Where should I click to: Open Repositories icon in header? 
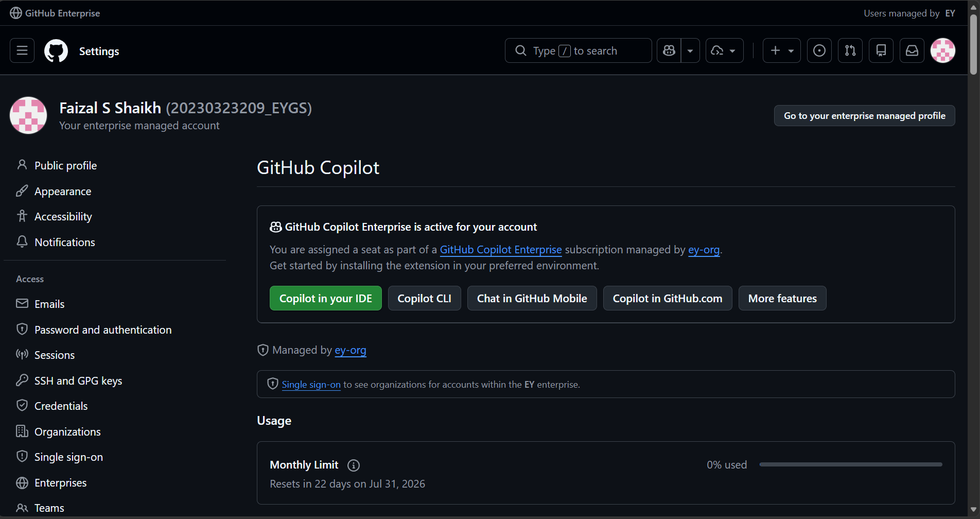tap(881, 50)
